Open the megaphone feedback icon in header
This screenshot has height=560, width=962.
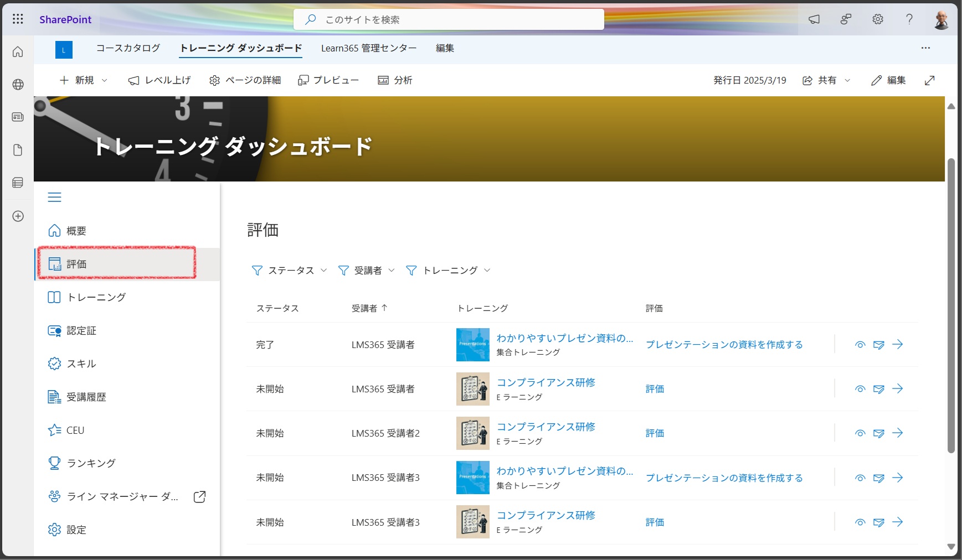coord(814,19)
